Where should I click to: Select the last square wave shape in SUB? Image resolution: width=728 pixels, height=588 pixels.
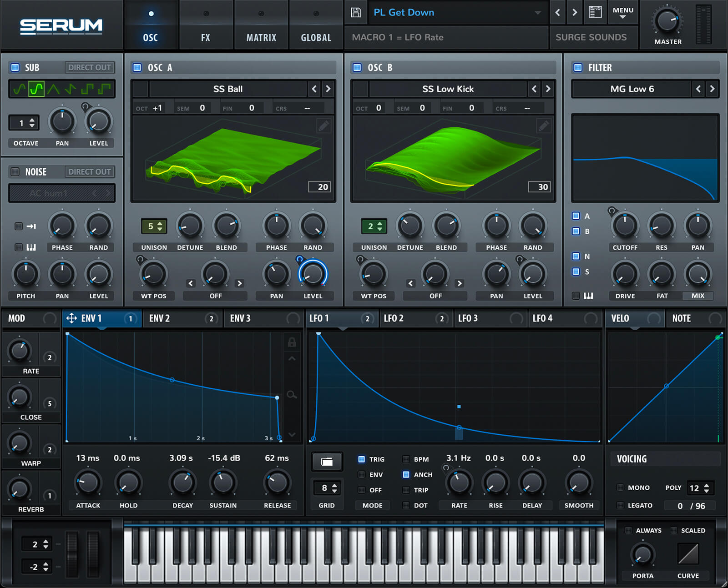[105, 89]
